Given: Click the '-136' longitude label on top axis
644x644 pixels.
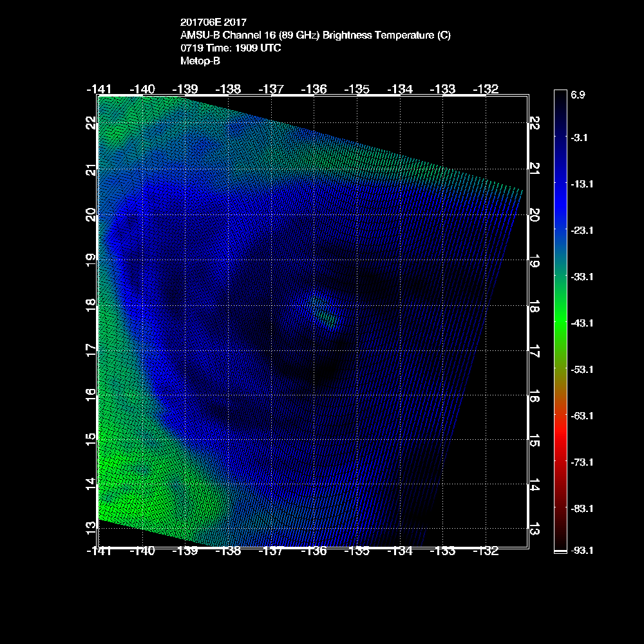Looking at the screenshot, I should coord(314,89).
